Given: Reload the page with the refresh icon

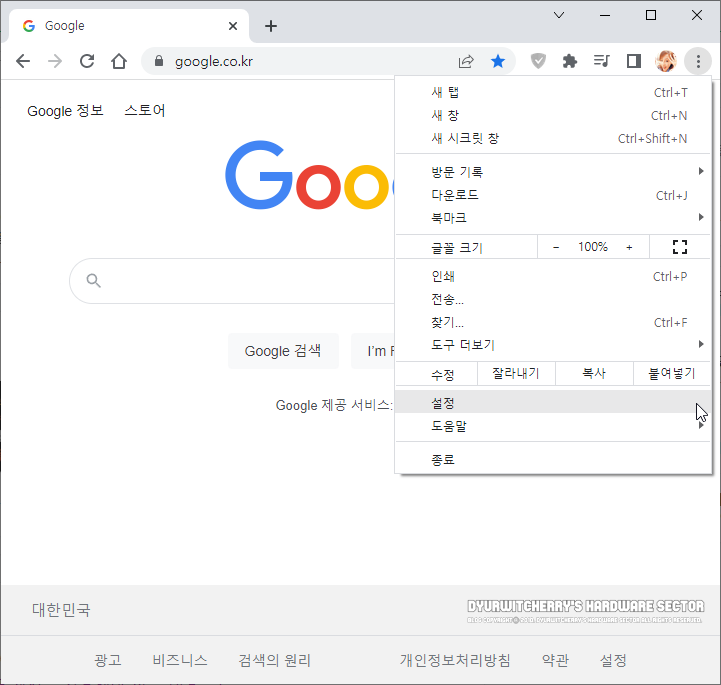Looking at the screenshot, I should click(x=87, y=61).
